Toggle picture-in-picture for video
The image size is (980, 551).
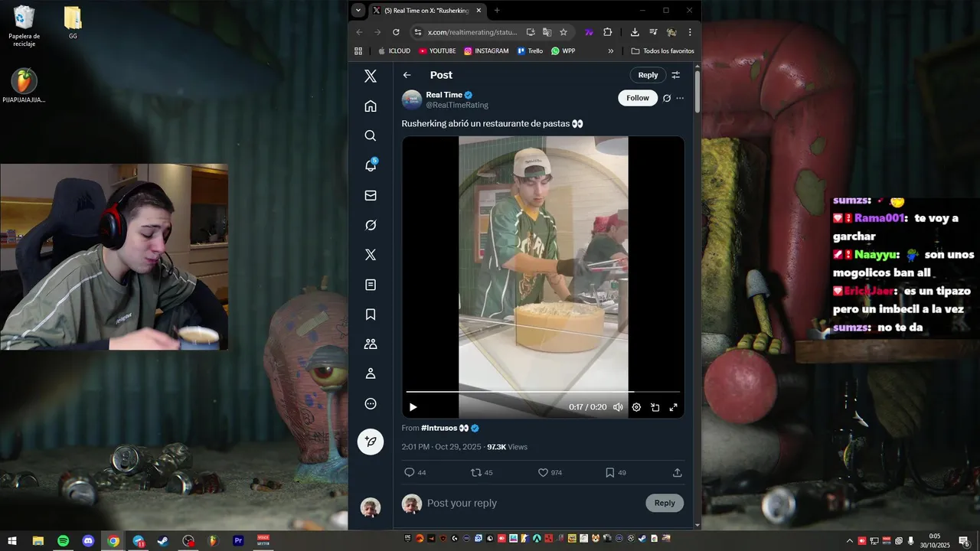point(655,407)
